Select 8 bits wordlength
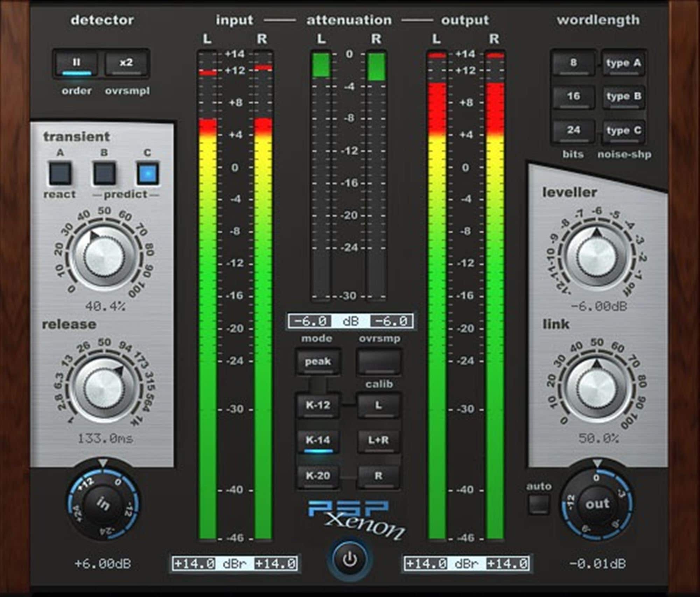This screenshot has height=597, width=700. (573, 64)
